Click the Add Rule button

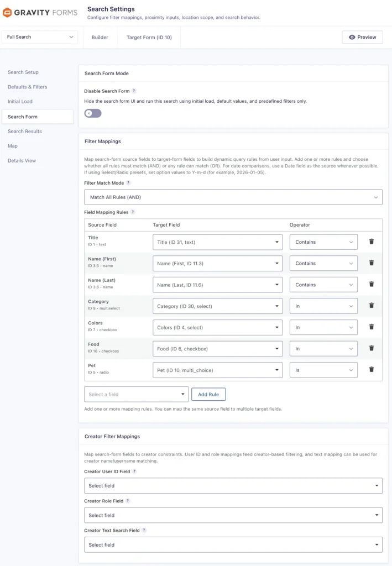[208, 394]
